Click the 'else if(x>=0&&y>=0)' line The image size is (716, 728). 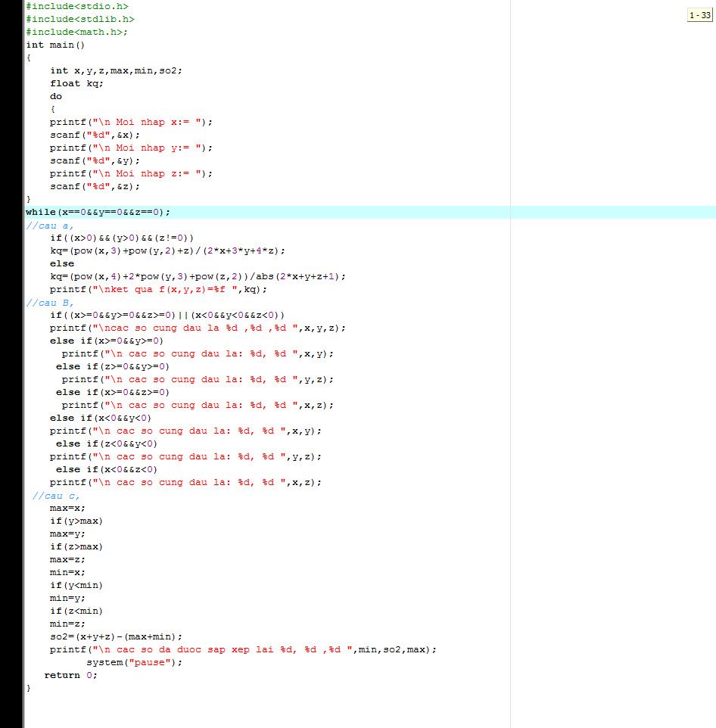point(107,341)
